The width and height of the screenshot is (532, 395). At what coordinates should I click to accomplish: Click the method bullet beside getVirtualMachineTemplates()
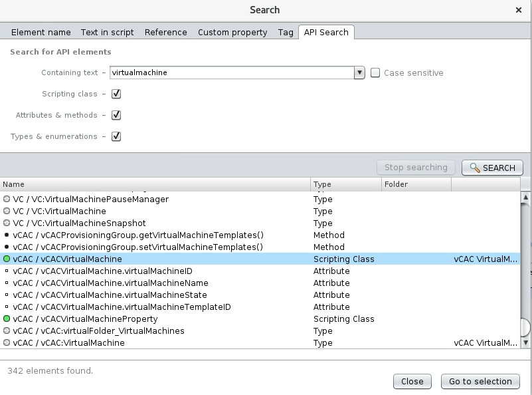tap(7, 235)
